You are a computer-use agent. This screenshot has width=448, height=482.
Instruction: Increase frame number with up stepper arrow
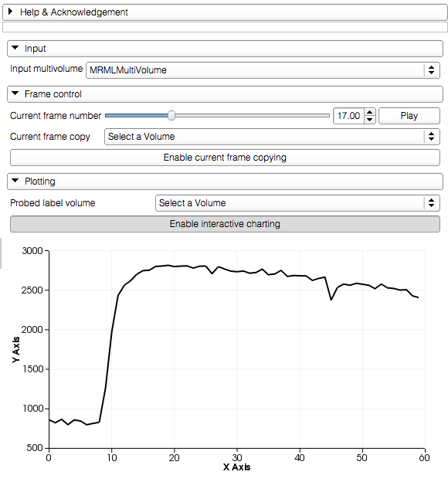point(370,112)
